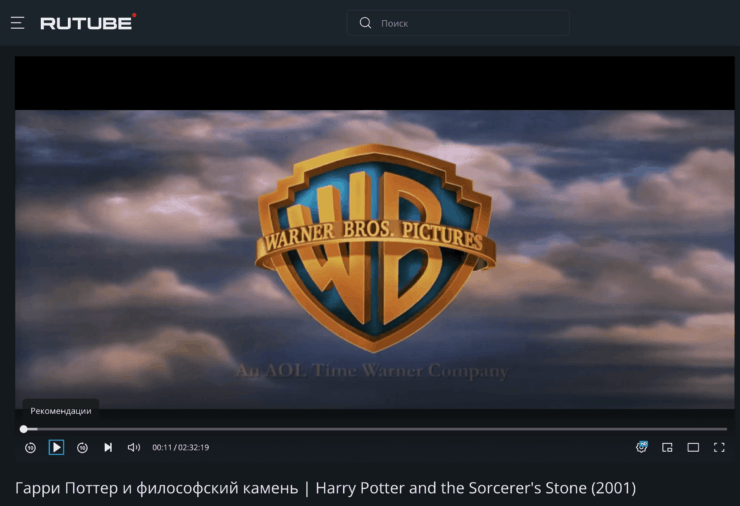Toggle theater wide mode

click(x=693, y=448)
